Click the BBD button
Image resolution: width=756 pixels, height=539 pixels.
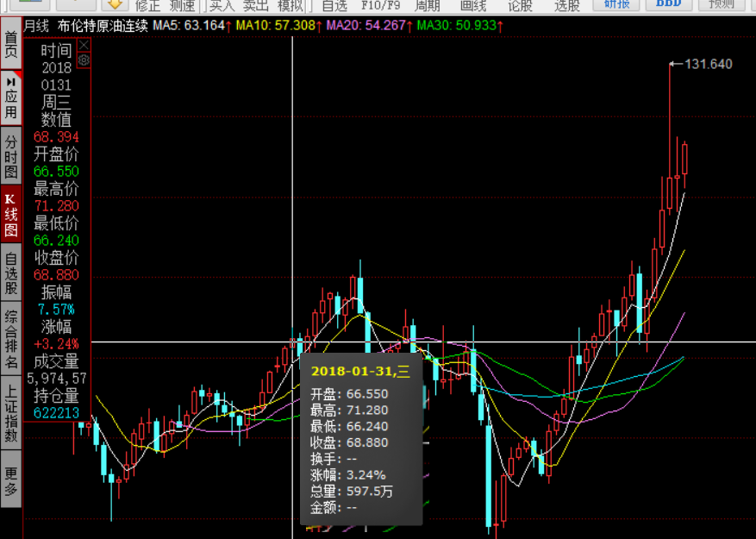(x=669, y=4)
